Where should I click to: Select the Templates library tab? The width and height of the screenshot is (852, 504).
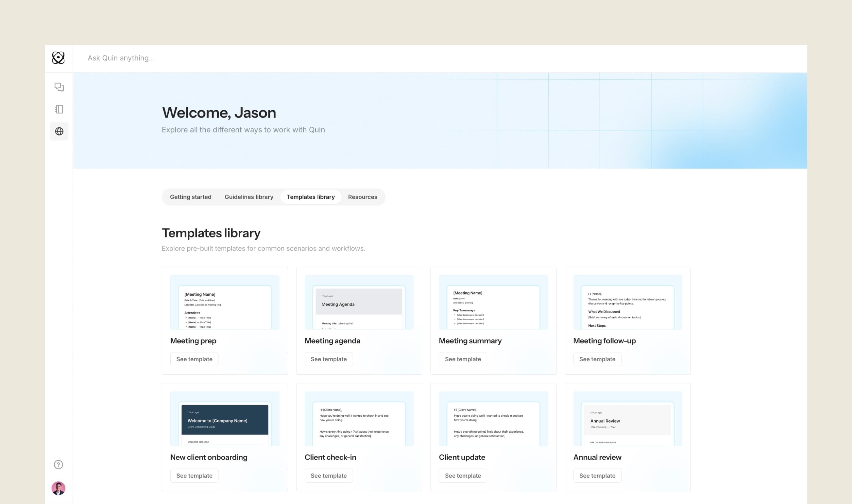coord(311,197)
